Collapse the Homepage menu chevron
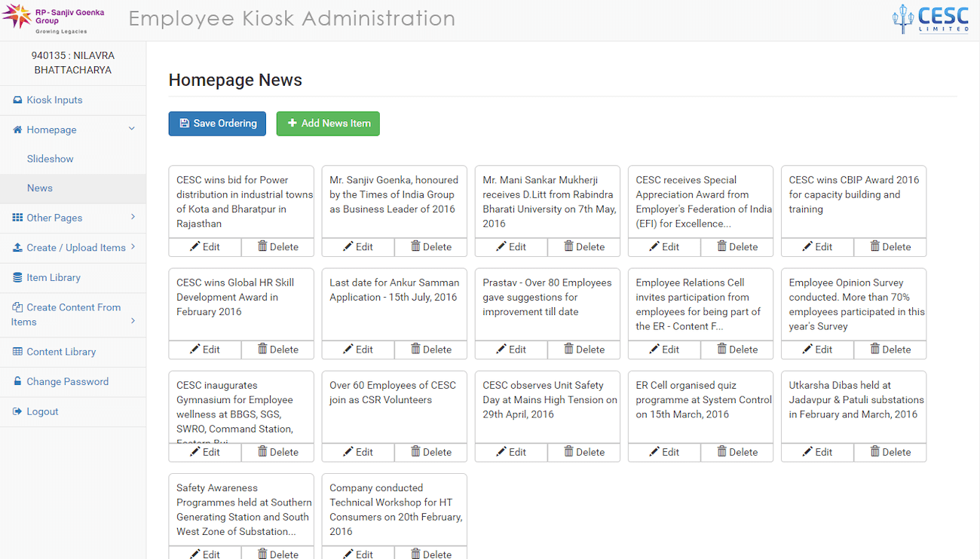 [x=132, y=129]
